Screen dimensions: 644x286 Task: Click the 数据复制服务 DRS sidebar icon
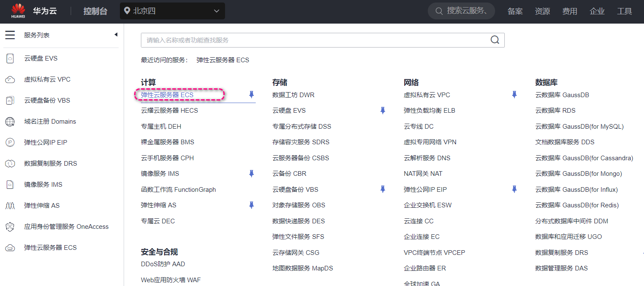pos(10,164)
